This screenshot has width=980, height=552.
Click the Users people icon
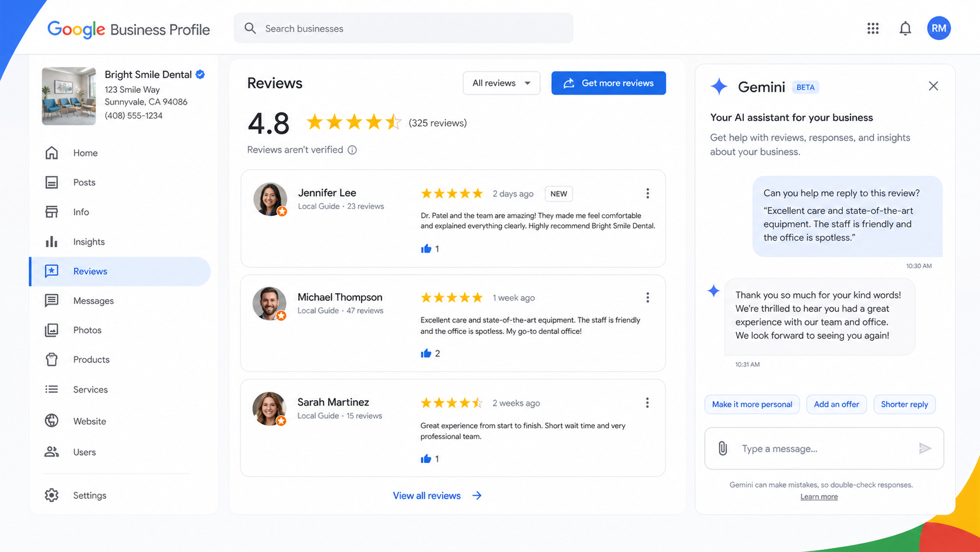52,452
